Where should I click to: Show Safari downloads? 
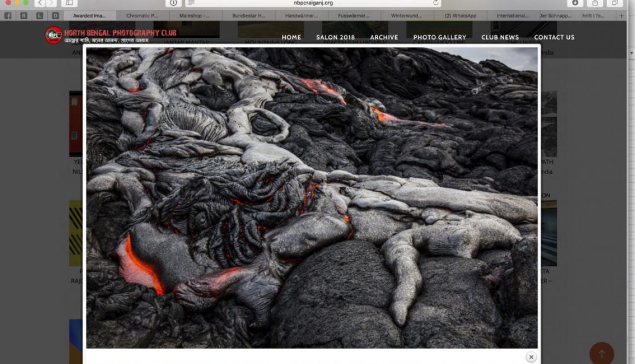575,3
